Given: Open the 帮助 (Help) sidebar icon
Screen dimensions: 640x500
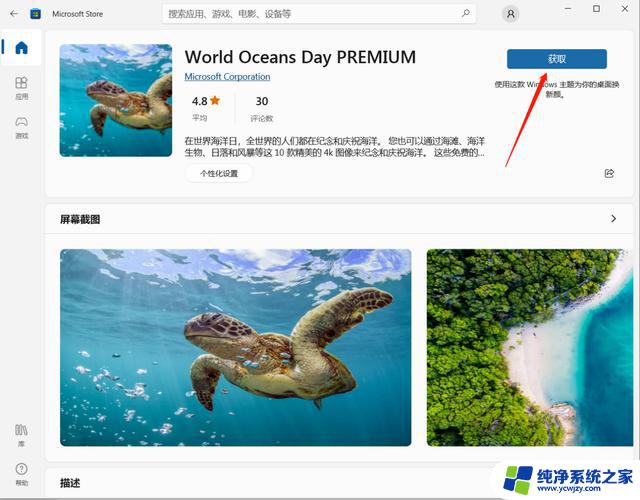Looking at the screenshot, I should 21,474.
